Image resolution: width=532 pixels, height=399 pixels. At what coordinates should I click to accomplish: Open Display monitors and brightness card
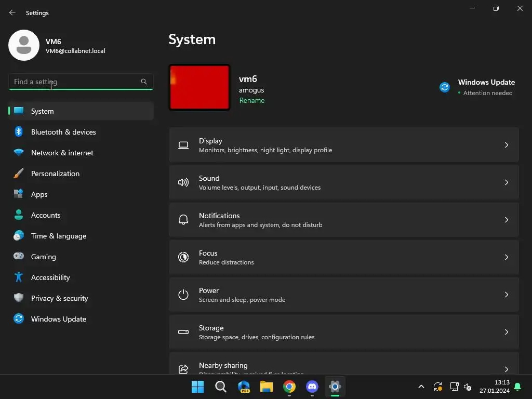point(344,145)
